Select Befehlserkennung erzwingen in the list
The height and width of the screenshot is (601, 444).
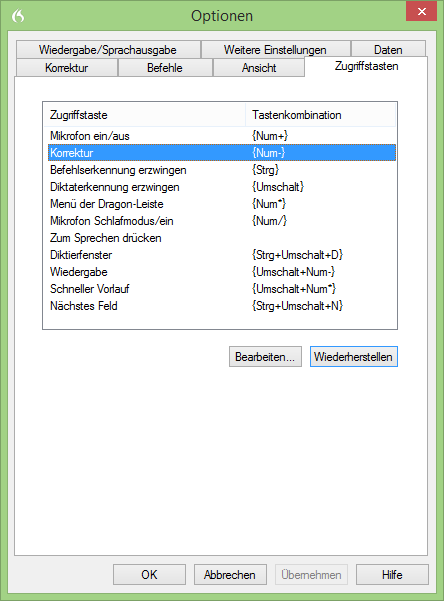click(x=222, y=170)
